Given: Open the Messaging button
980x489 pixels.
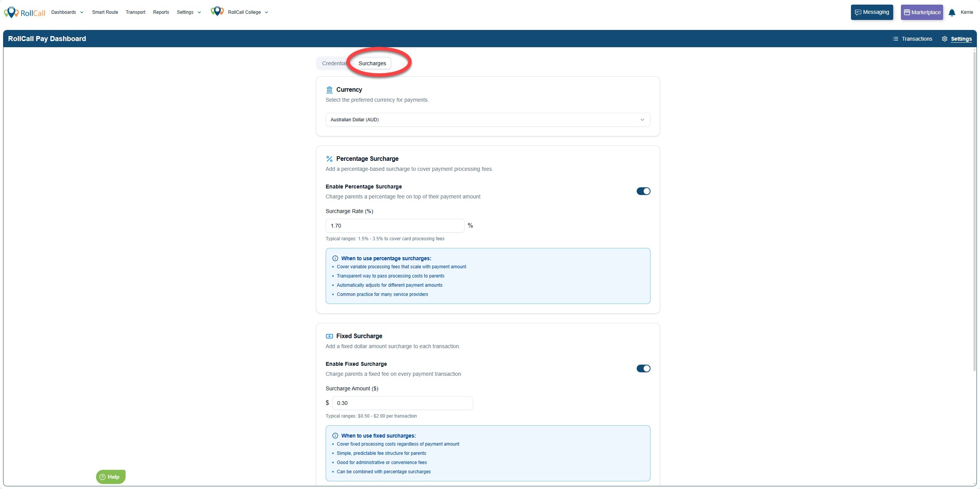Looking at the screenshot, I should [x=872, y=12].
